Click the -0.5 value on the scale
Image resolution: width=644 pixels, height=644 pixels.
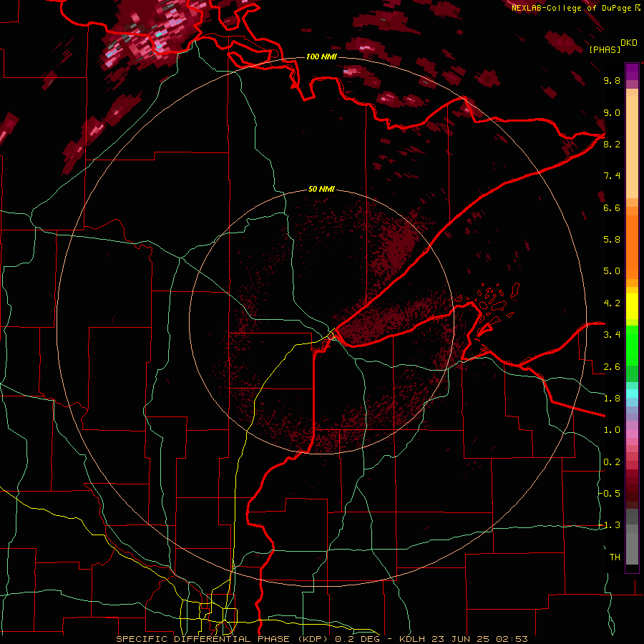point(610,494)
